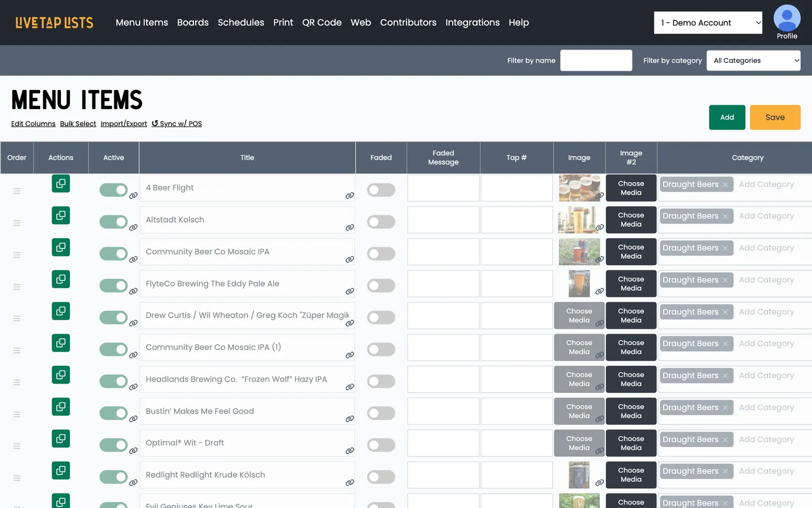
Task: Open the All Categories filter dropdown
Action: point(754,60)
